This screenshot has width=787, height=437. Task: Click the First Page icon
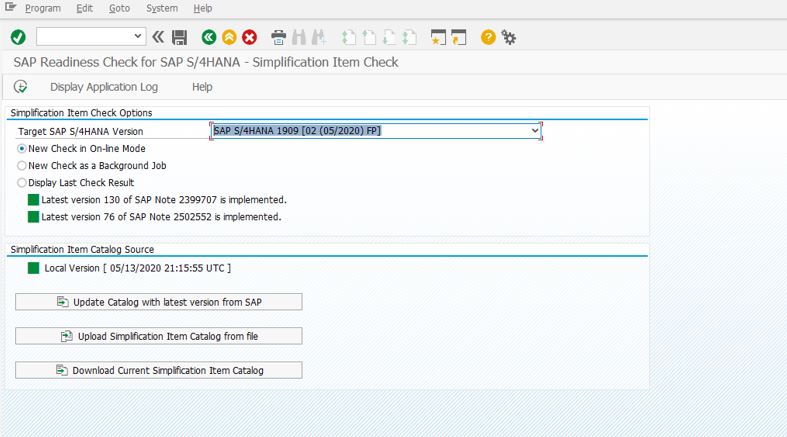click(x=349, y=37)
